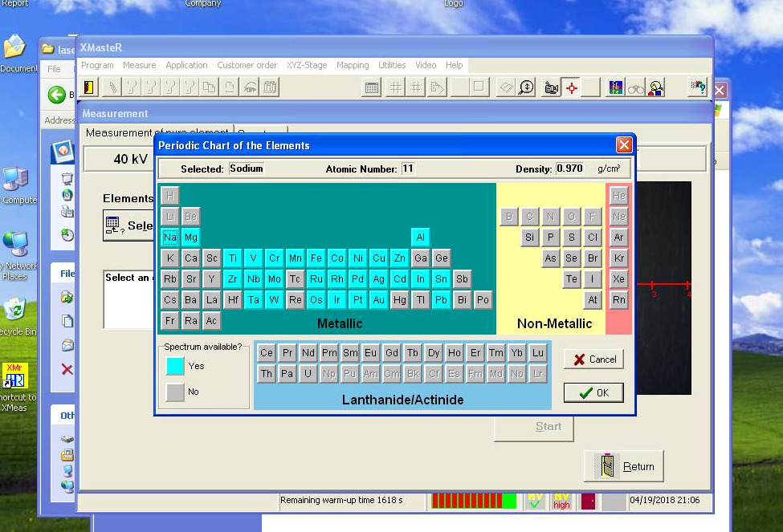Click the warm-up progress bar
The width and height of the screenshot is (783, 532).
pos(474,501)
